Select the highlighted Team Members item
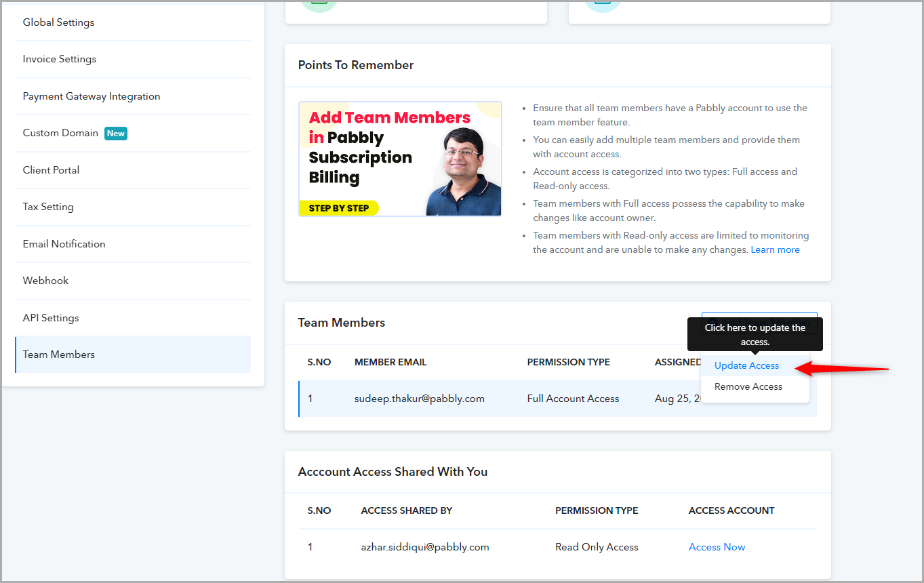 (x=133, y=355)
